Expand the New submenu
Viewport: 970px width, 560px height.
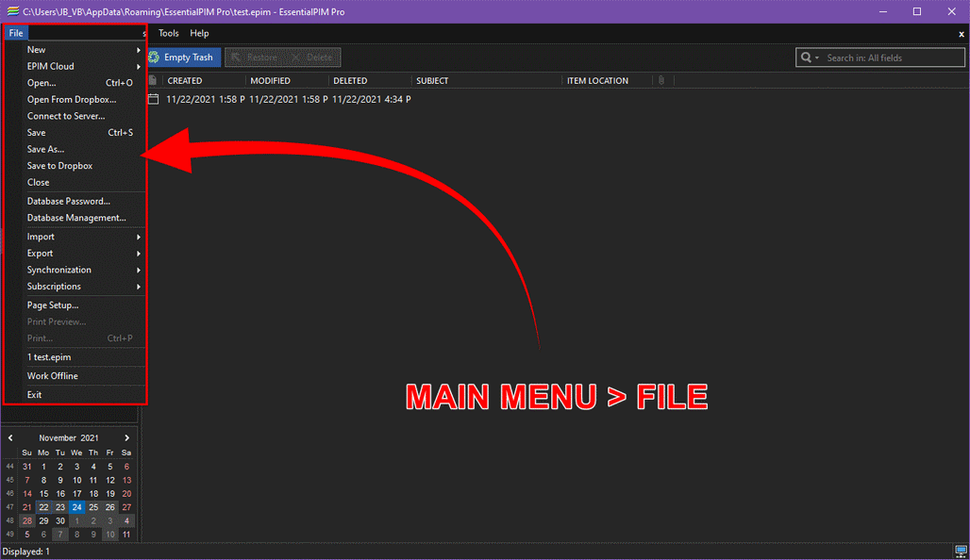(x=84, y=49)
